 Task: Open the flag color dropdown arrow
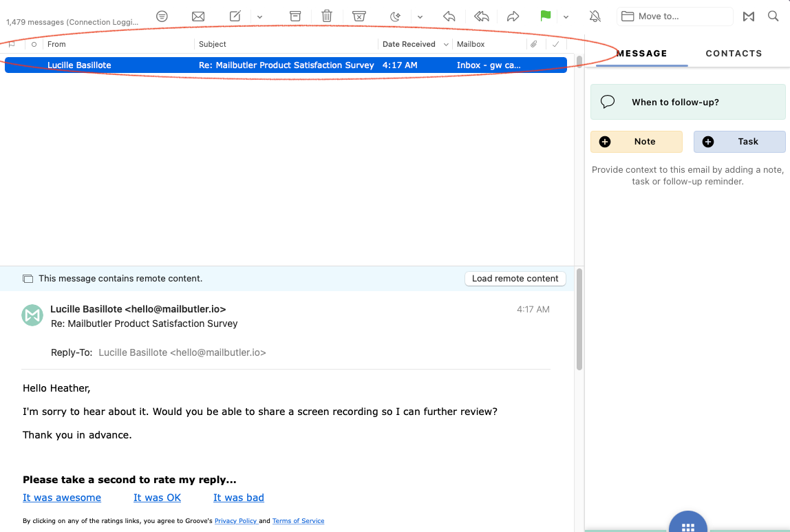tap(566, 17)
